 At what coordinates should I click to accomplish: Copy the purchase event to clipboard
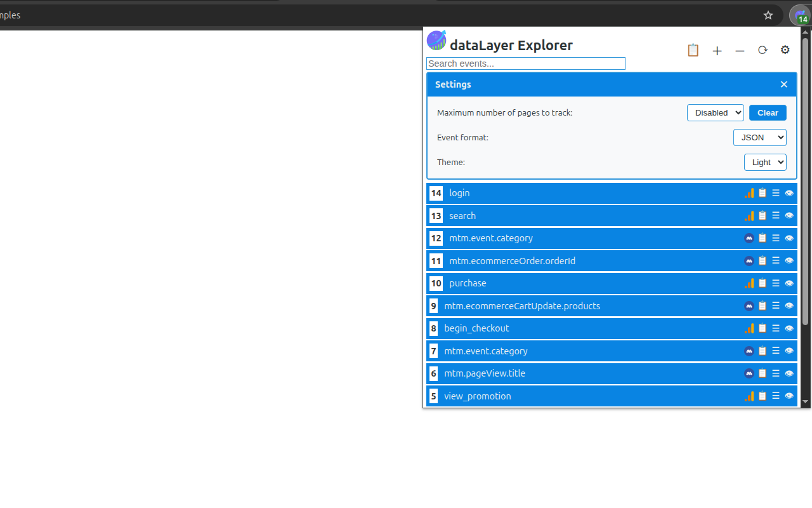(763, 283)
